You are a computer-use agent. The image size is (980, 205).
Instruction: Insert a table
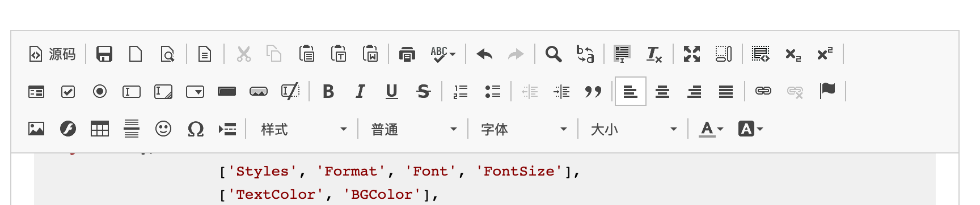[100, 129]
